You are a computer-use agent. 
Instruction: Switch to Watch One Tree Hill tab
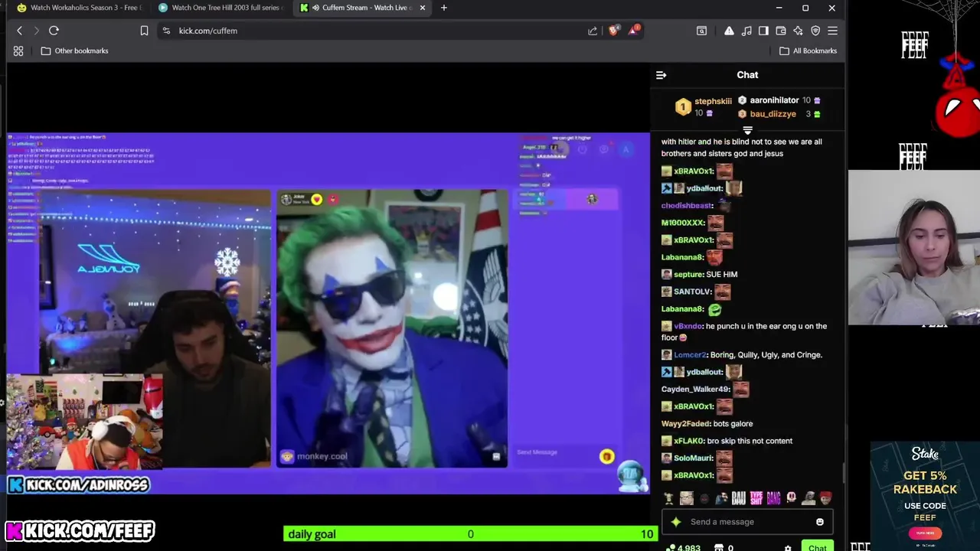click(222, 8)
